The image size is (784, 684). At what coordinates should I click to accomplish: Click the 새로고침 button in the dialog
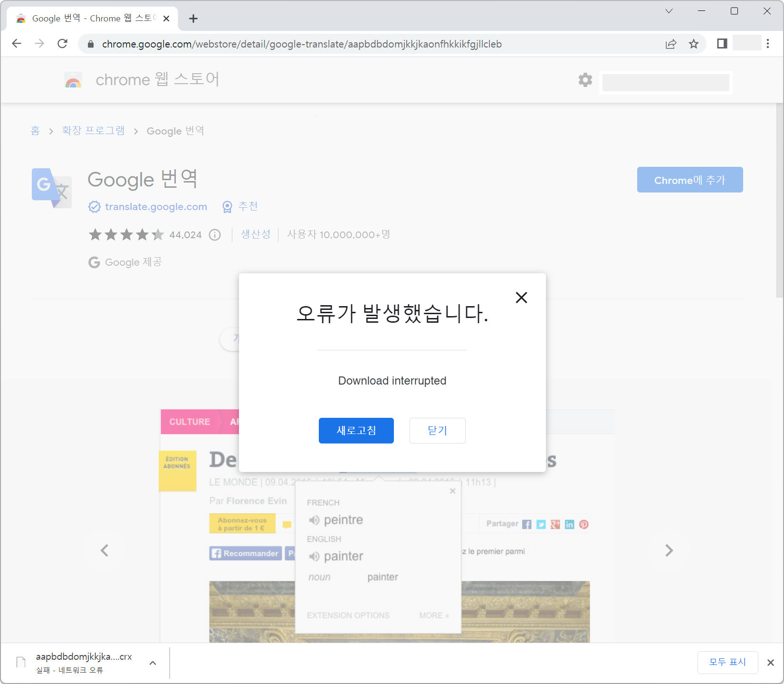click(x=356, y=431)
